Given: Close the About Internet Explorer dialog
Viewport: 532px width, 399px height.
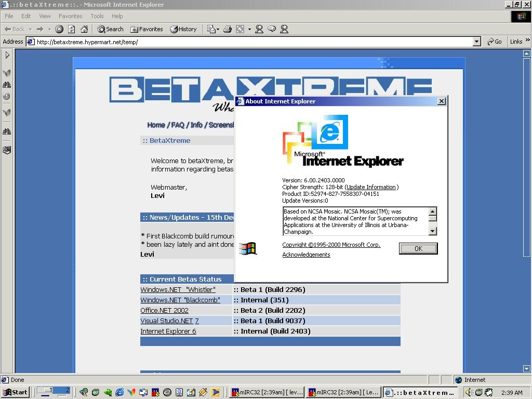Looking at the screenshot, I should [x=441, y=101].
